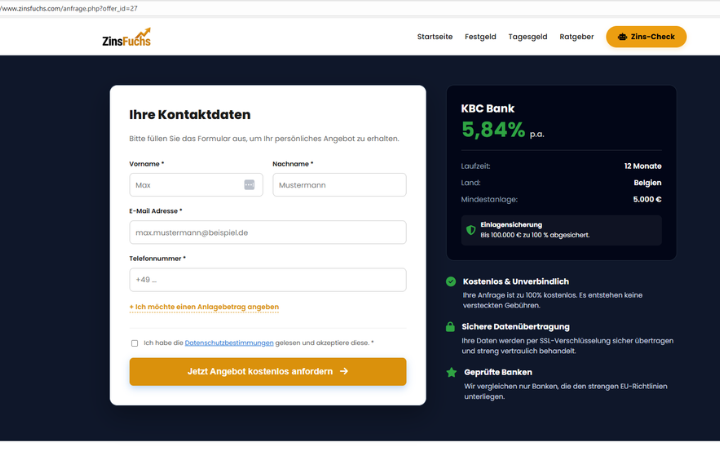This screenshot has height=455, width=720.
Task: Accept the Datenschutzbestimmungen checkbox
Action: (x=135, y=343)
